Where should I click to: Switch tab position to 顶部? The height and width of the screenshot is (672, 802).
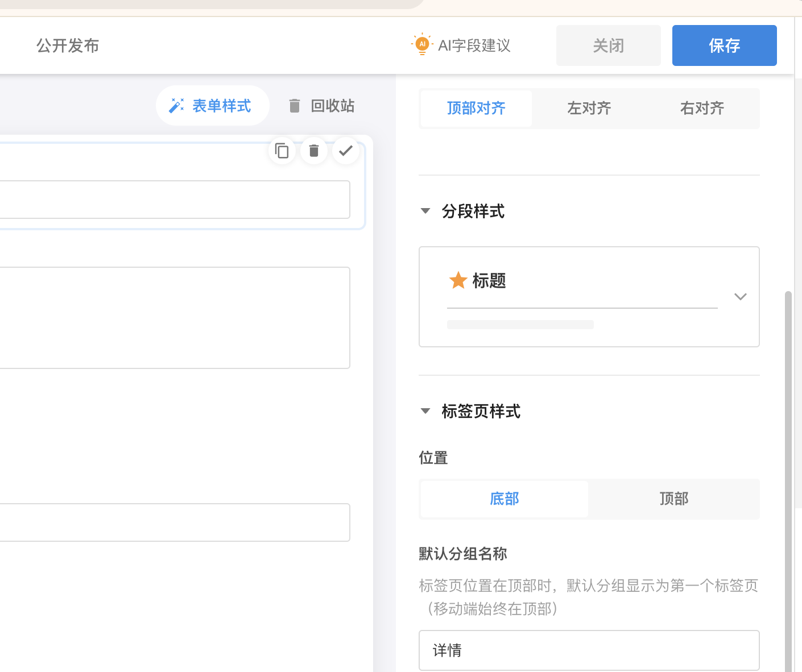coord(674,499)
